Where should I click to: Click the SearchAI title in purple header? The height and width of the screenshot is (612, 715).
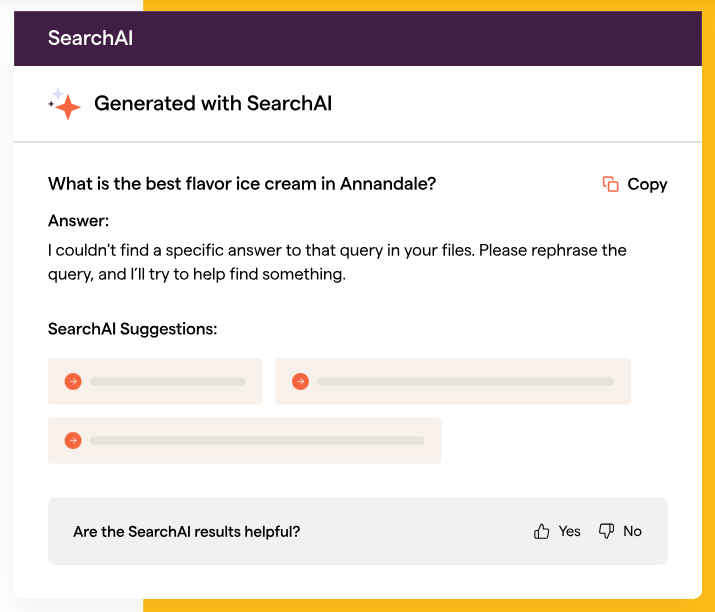coord(90,38)
